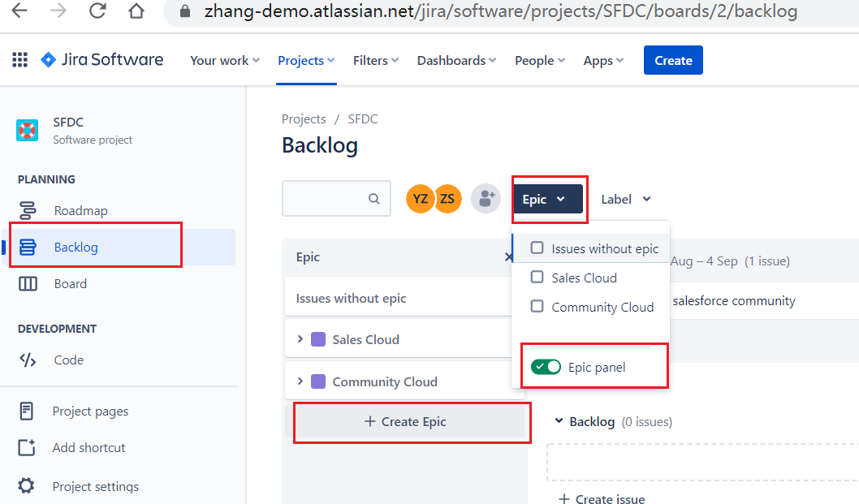859x504 pixels.
Task: Click the search magnifier icon
Action: point(374,198)
